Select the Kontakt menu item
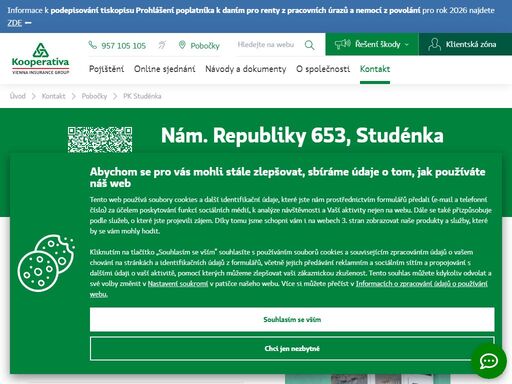This screenshot has height=384, width=512. click(x=375, y=69)
